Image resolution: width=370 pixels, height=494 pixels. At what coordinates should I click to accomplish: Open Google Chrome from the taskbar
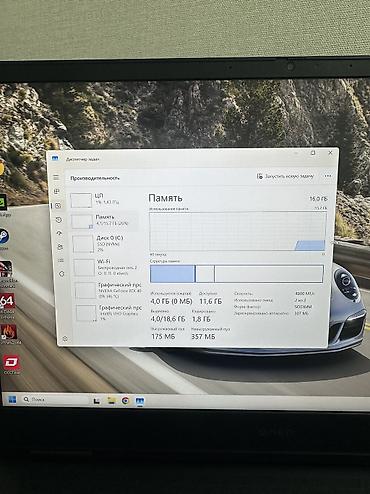click(x=125, y=401)
